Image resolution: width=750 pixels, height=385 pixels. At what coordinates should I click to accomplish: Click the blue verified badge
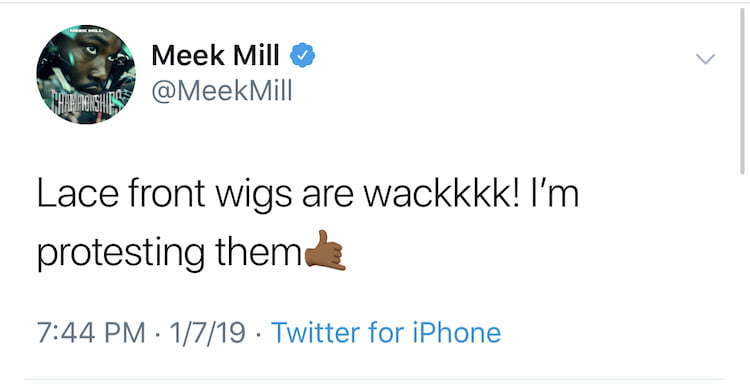[x=303, y=55]
